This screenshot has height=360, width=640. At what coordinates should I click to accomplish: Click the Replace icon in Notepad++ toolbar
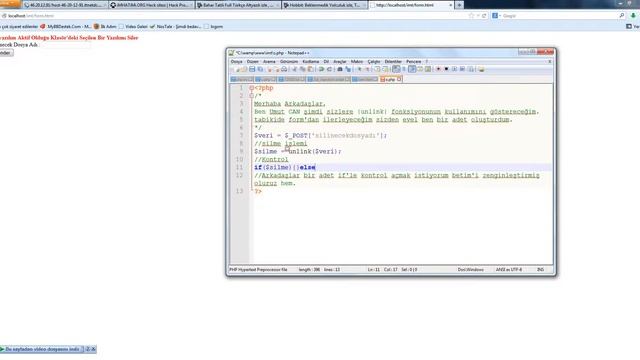[348, 69]
